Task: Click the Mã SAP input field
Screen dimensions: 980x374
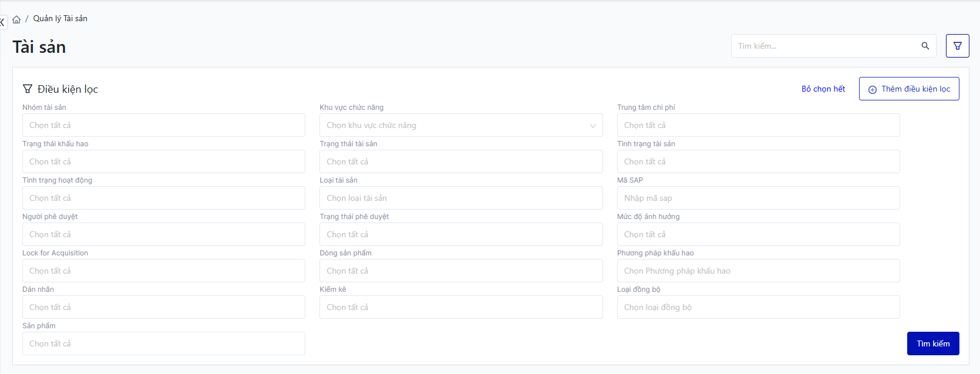Action: coord(757,198)
